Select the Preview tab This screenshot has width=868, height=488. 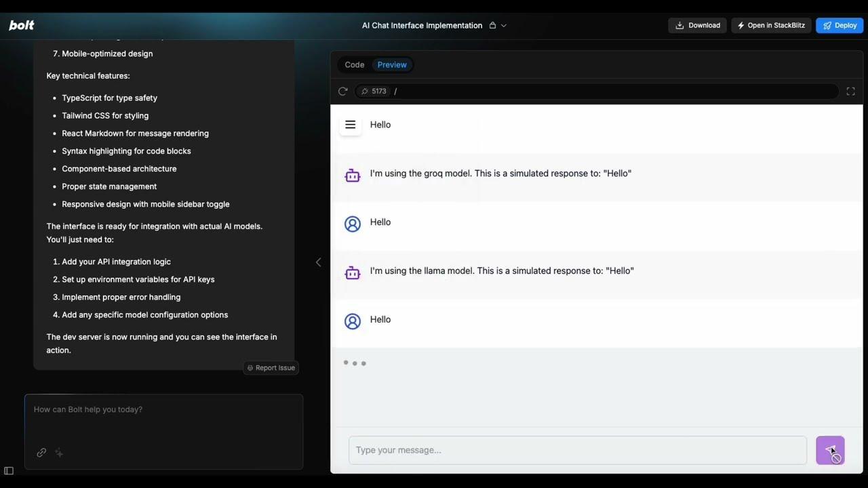pyautogui.click(x=392, y=65)
